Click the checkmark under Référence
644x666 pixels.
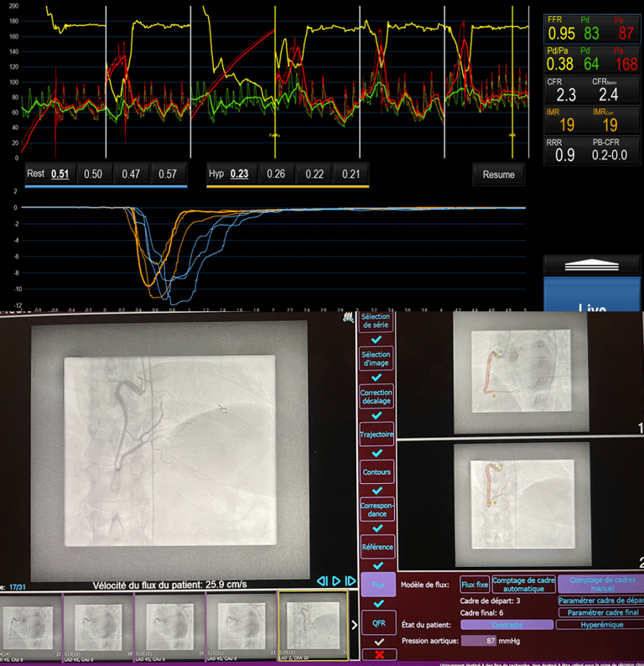click(378, 565)
